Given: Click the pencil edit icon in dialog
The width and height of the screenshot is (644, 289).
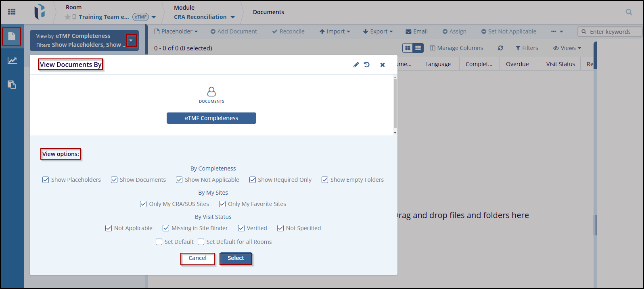Looking at the screenshot, I should click(356, 65).
